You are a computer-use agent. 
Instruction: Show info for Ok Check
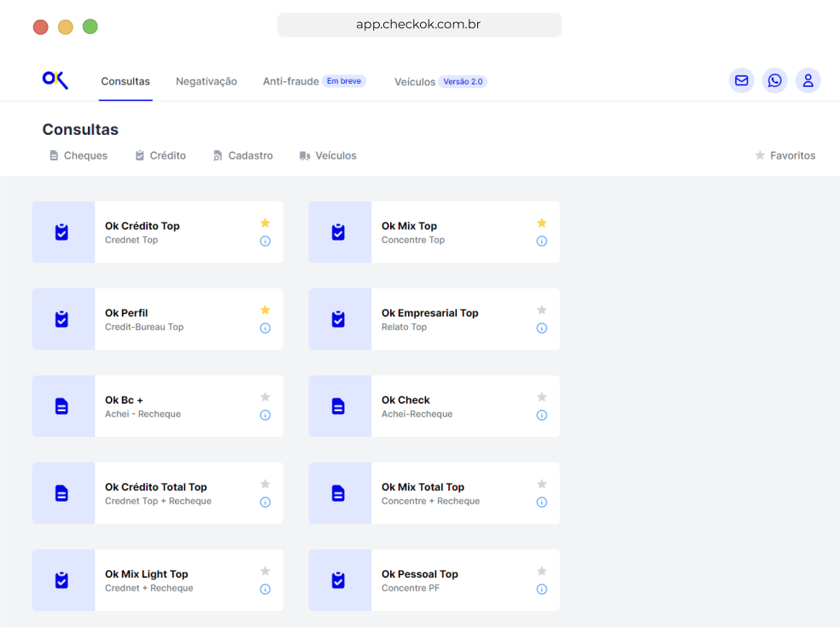tap(541, 415)
